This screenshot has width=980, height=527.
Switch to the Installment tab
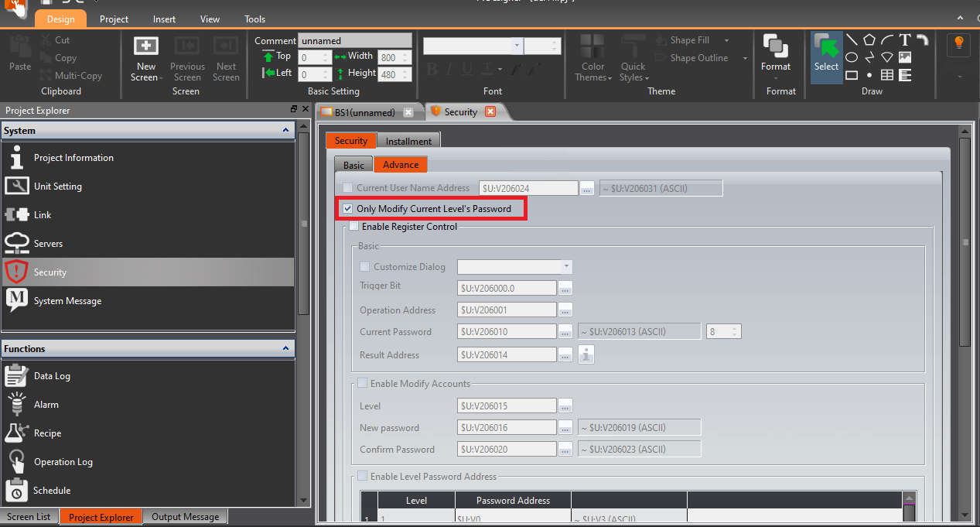[x=408, y=141]
